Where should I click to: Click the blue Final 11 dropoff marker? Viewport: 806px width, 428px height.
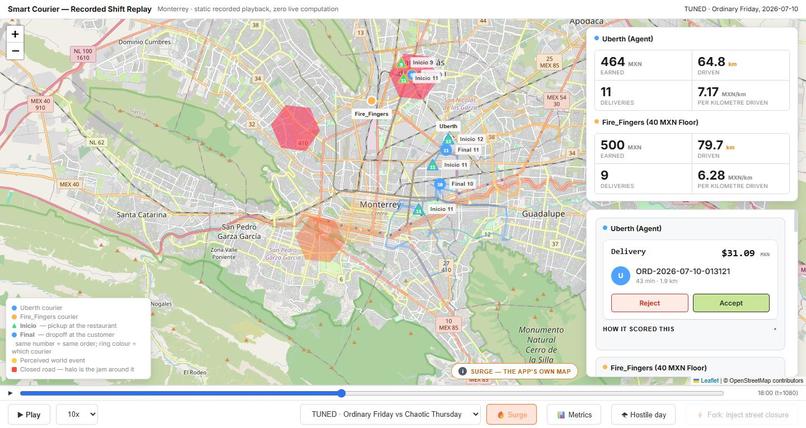[446, 150]
